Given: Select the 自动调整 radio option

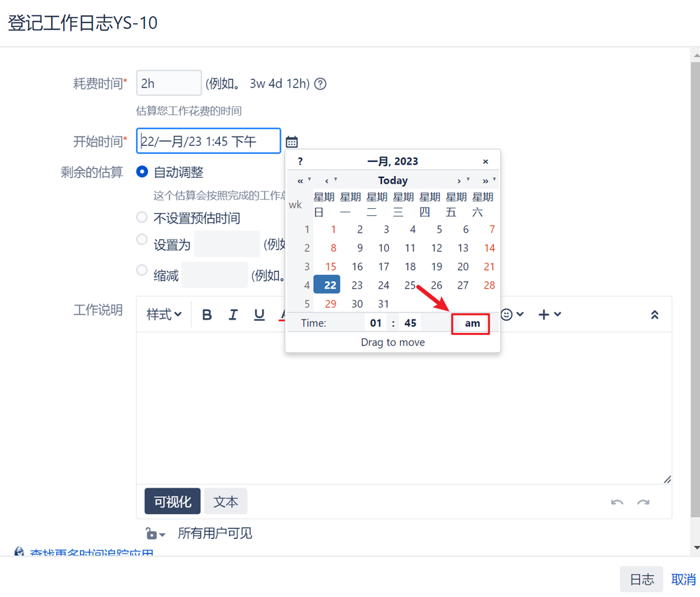Looking at the screenshot, I should pyautogui.click(x=142, y=172).
